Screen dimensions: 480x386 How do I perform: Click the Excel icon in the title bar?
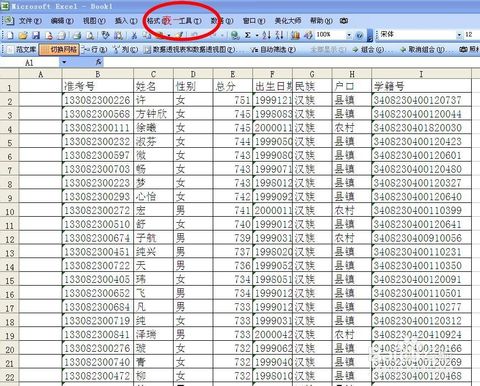5,6
